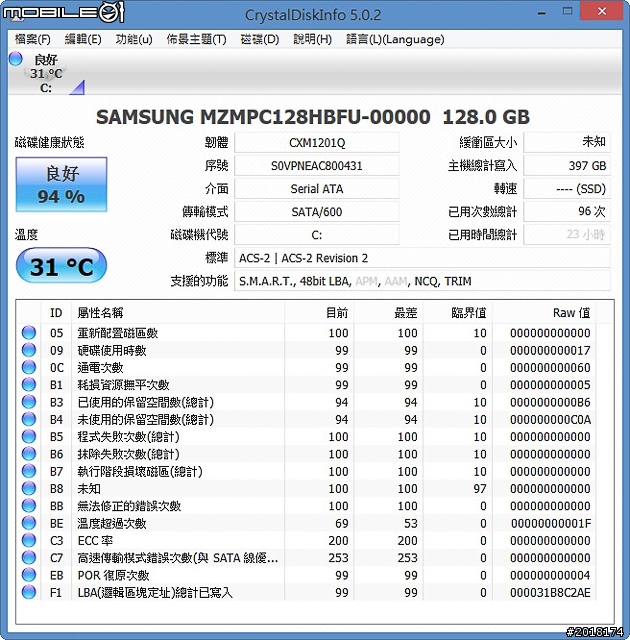The height and width of the screenshot is (640, 630).
Task: Click the status orb for ID B5 row
Action: [29, 436]
